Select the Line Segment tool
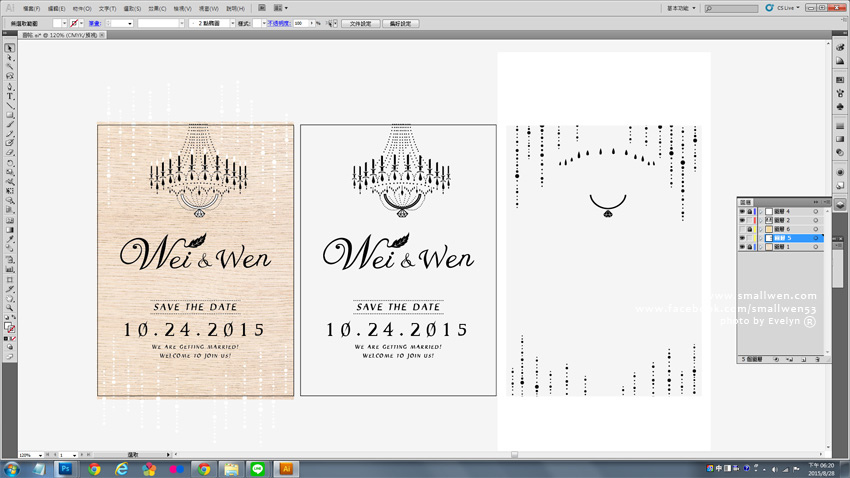850x478 pixels. pos(10,105)
